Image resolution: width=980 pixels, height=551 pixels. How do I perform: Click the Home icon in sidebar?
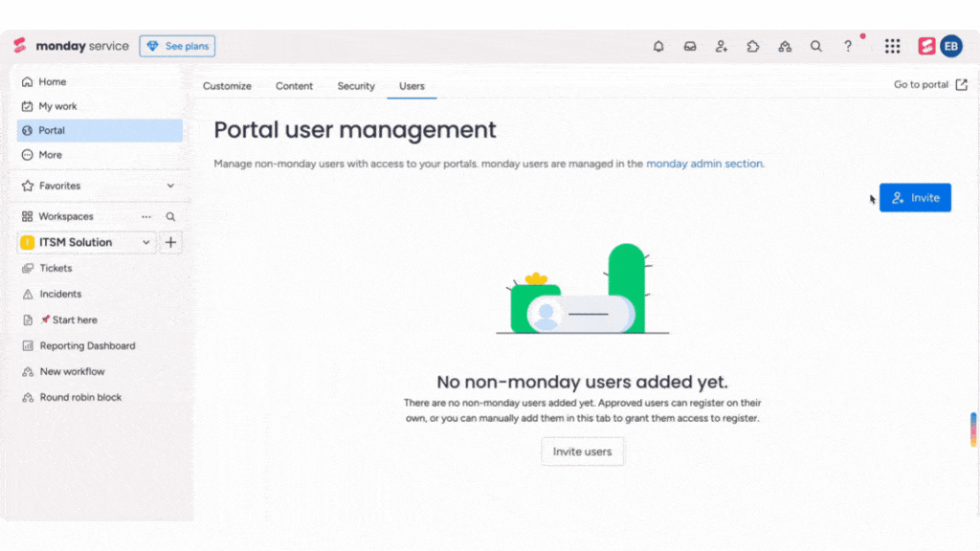click(x=28, y=82)
